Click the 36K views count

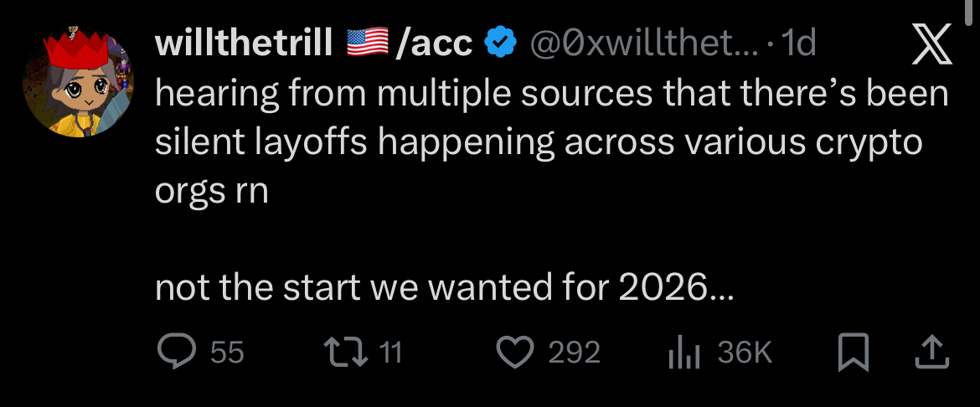click(744, 353)
